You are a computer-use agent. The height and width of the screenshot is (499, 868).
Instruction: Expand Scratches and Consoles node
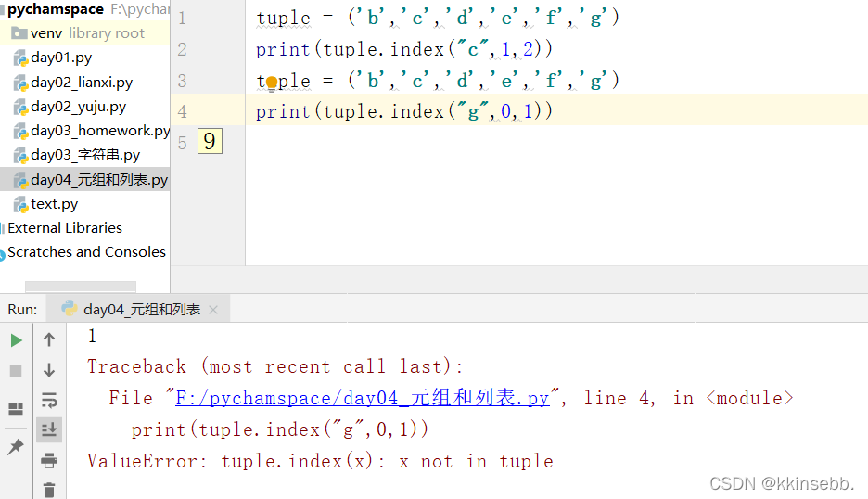pyautogui.click(x=86, y=252)
